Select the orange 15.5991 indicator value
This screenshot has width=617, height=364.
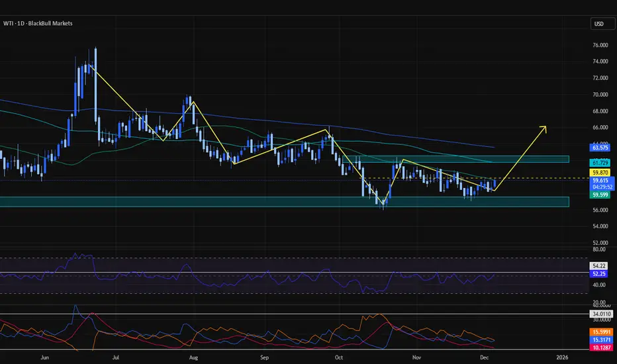pos(601,332)
